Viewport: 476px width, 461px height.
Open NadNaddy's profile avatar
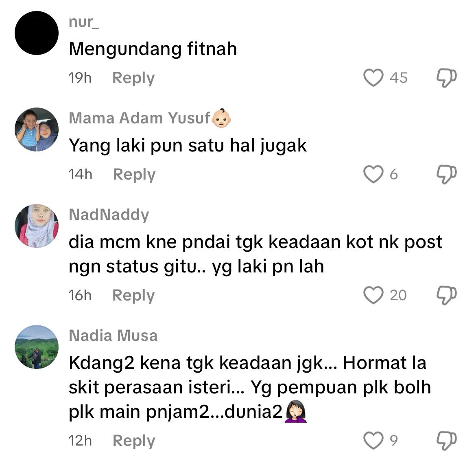[37, 226]
